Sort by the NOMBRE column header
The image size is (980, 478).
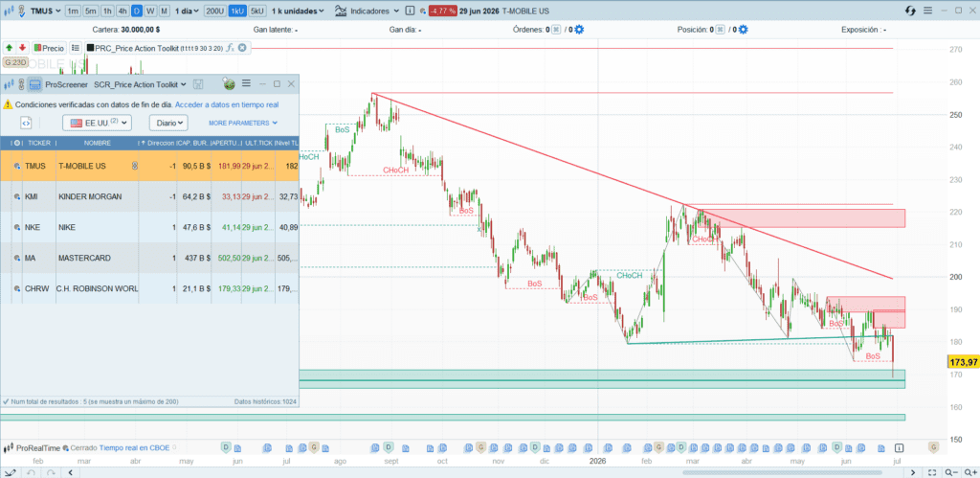point(97,144)
